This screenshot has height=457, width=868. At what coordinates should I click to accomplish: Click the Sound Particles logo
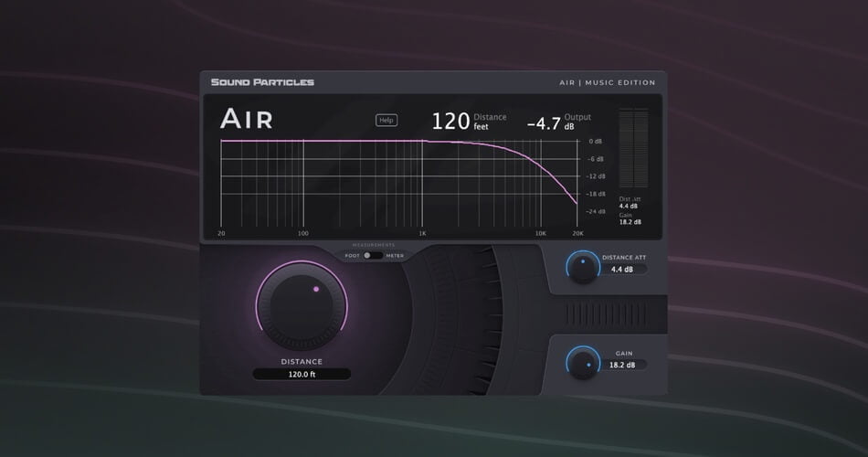pos(262,82)
